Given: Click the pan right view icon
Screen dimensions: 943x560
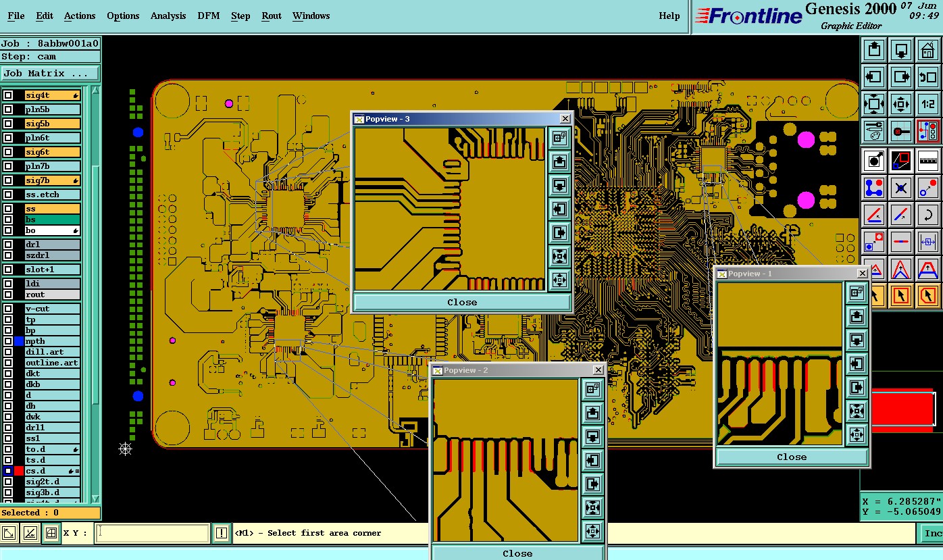Looking at the screenshot, I should [901, 77].
